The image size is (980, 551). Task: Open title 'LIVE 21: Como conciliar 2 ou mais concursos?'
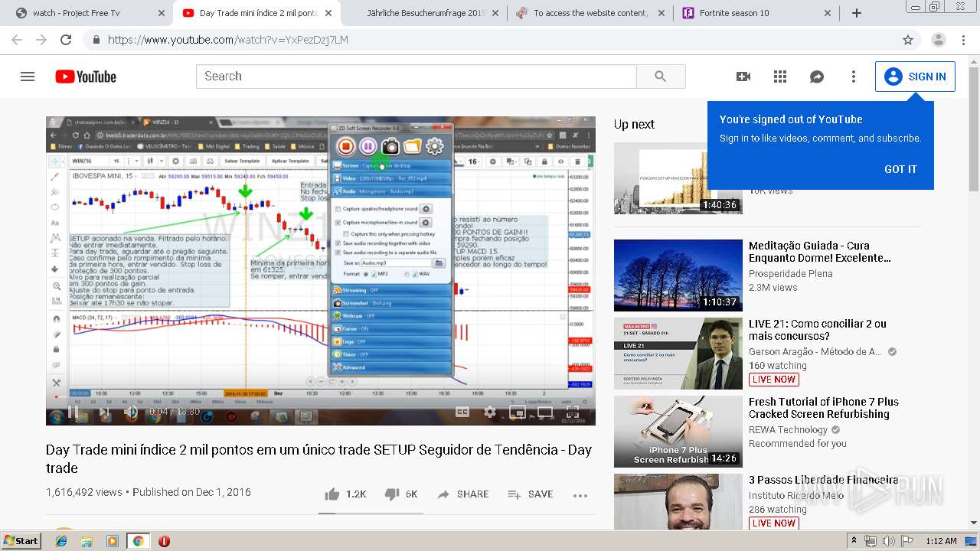click(x=818, y=330)
